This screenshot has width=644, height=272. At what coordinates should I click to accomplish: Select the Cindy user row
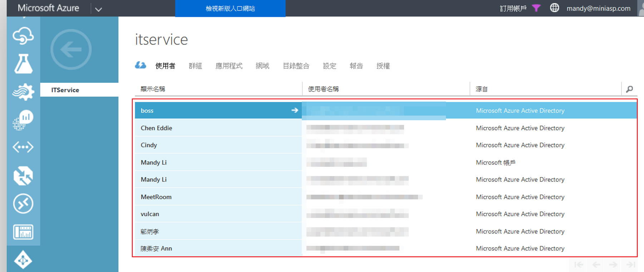pos(386,145)
